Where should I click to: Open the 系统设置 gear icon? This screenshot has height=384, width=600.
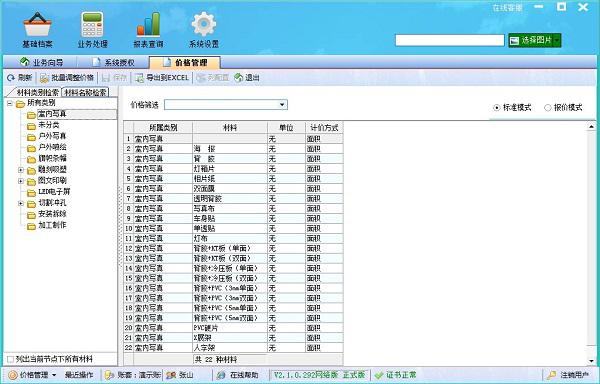[204, 30]
